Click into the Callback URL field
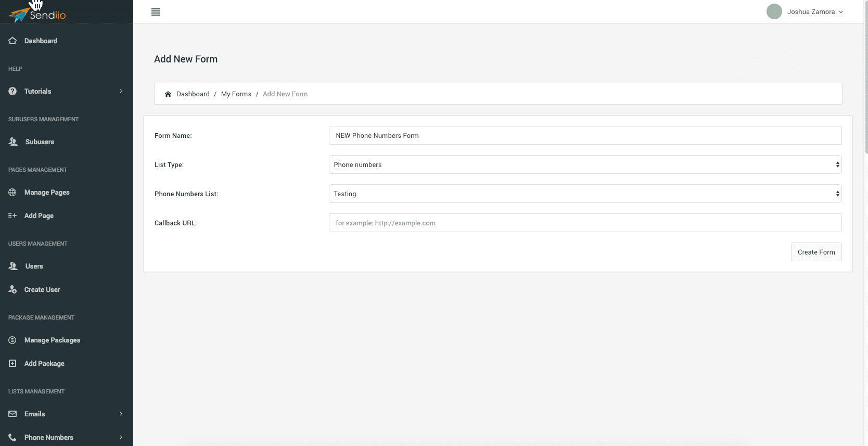The width and height of the screenshot is (868, 446). point(585,223)
